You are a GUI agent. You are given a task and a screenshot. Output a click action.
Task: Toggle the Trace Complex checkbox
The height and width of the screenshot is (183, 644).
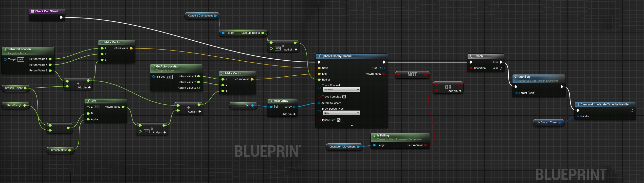pos(344,97)
